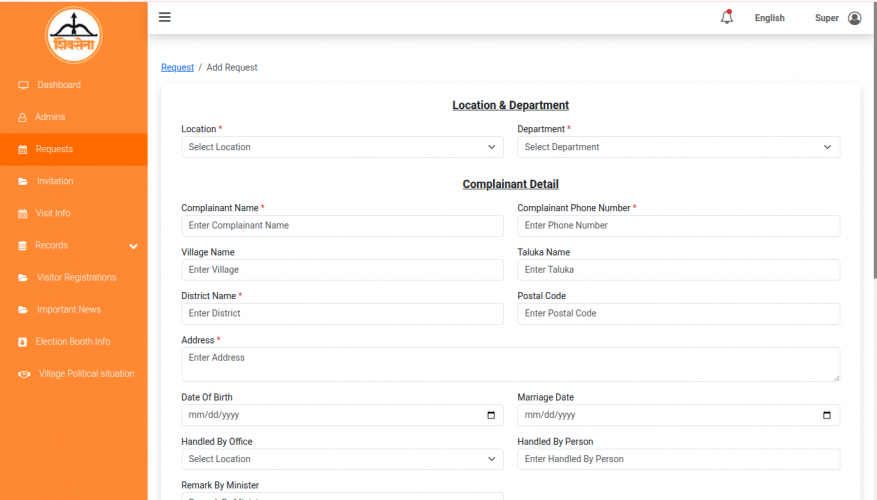This screenshot has width=877, height=500.
Task: Click the Important News folder icon
Action: tap(23, 310)
